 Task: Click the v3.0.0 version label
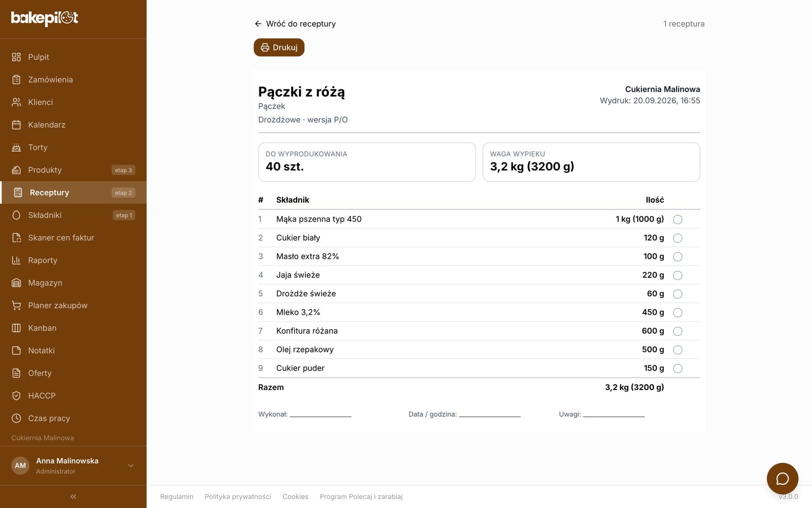pos(788,496)
